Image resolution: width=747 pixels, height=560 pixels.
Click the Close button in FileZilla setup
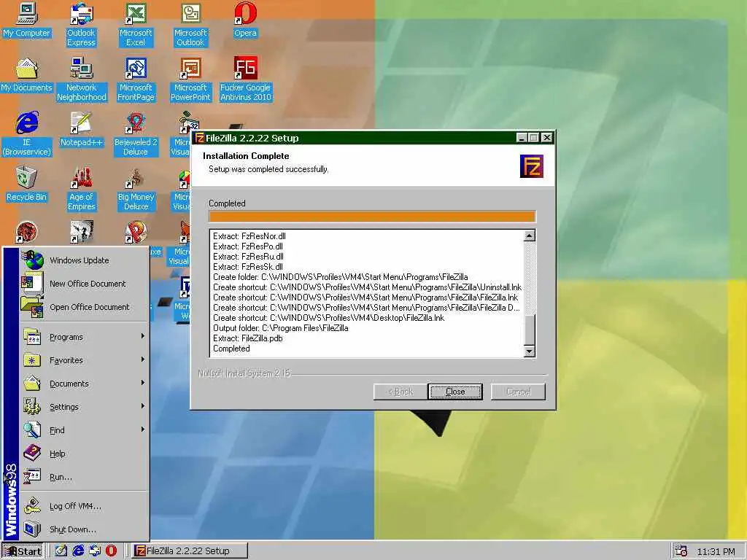click(455, 392)
